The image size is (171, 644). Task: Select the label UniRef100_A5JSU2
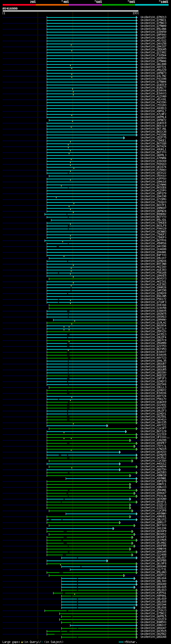click(x=153, y=41)
